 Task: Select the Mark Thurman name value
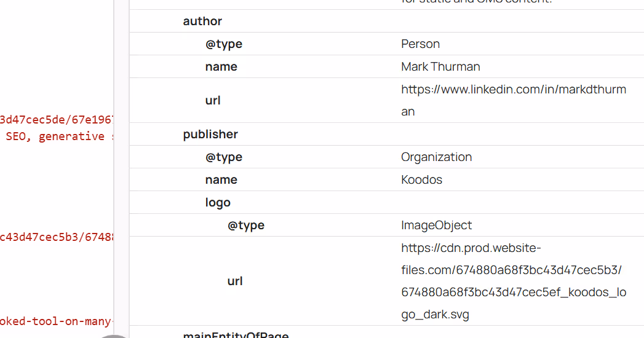coord(440,66)
